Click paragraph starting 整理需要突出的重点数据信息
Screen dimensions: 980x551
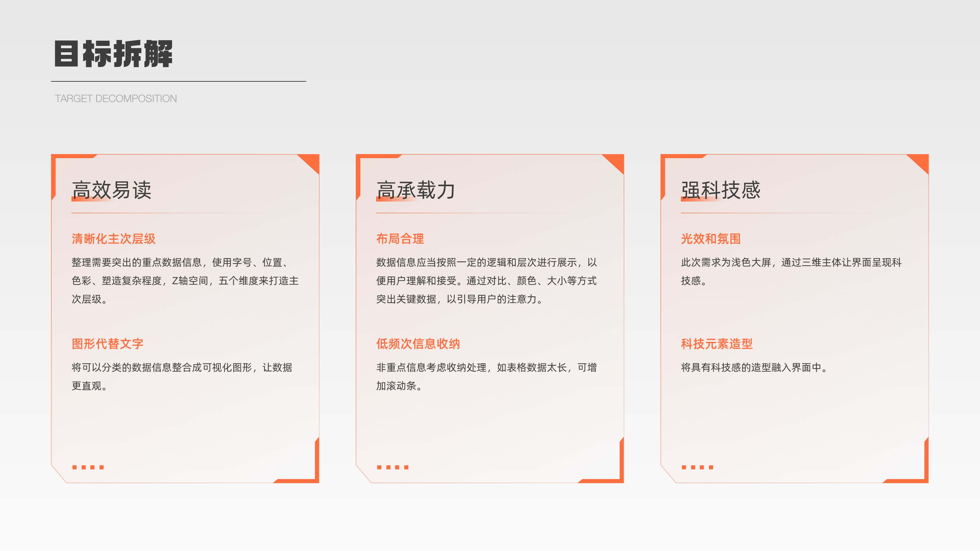coord(185,281)
